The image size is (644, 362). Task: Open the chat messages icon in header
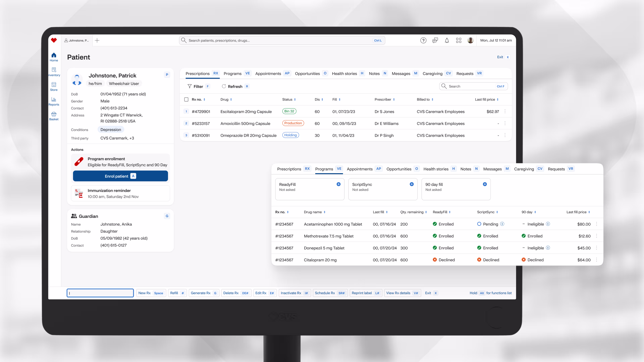tap(435, 40)
